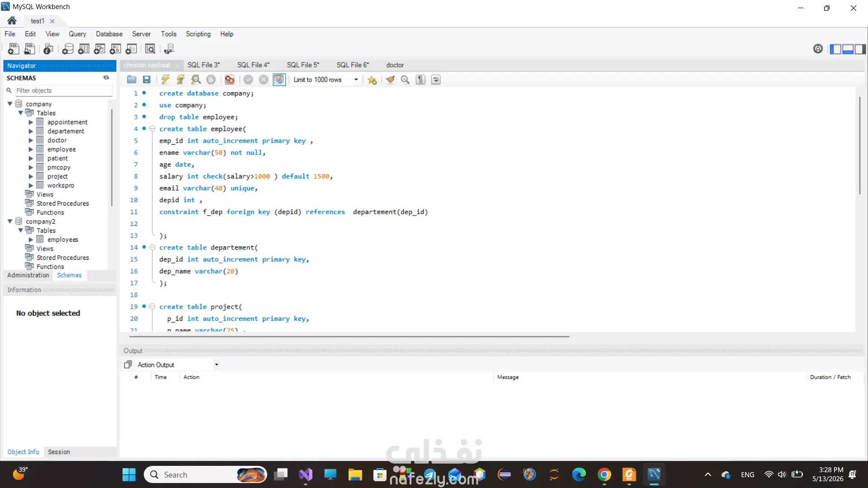Search table data toolbar icon

tap(150, 49)
